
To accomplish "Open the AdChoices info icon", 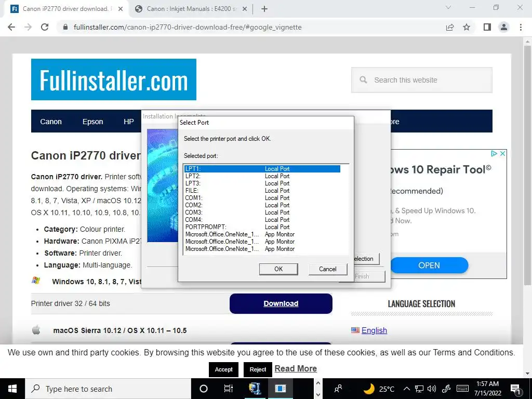I will tap(495, 154).
